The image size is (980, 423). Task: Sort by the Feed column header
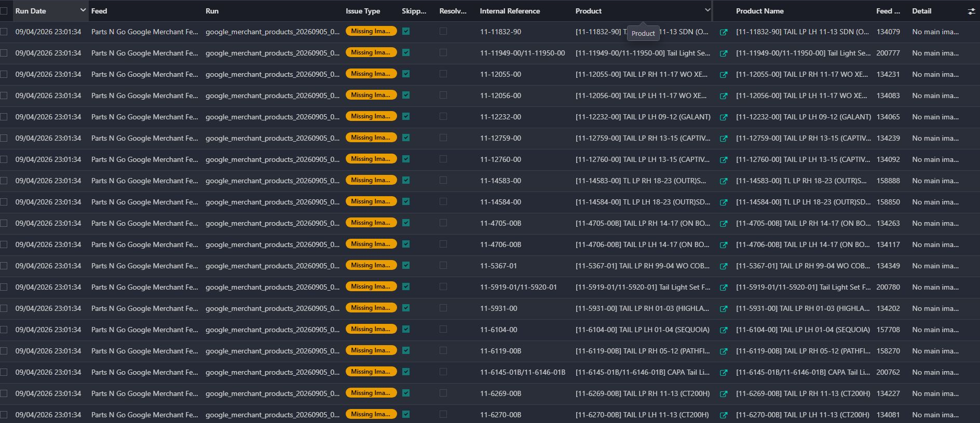pos(99,11)
